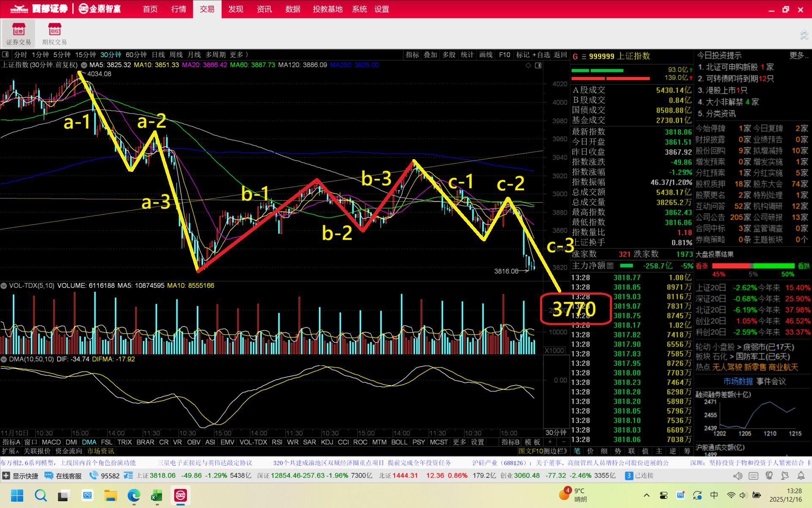Image resolution: width=812 pixels, height=508 pixels.
Task: Click the +自选 add to watchlist button
Action: coord(541,55)
